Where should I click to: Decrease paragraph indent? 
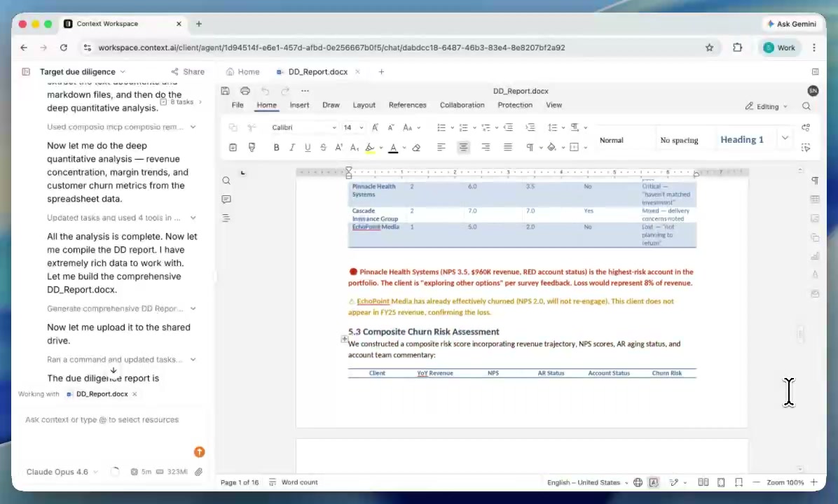[508, 127]
